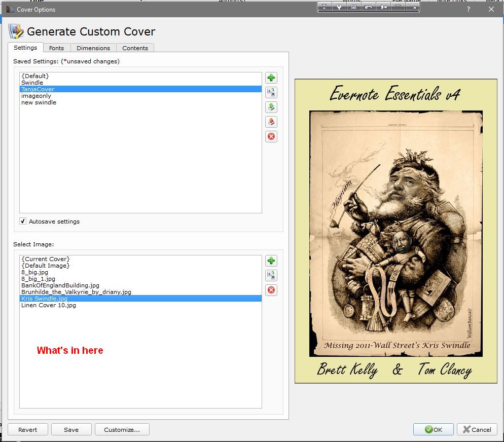Select Kris Swindle.jpg image
Screen dimensions: 504x442
click(140, 299)
